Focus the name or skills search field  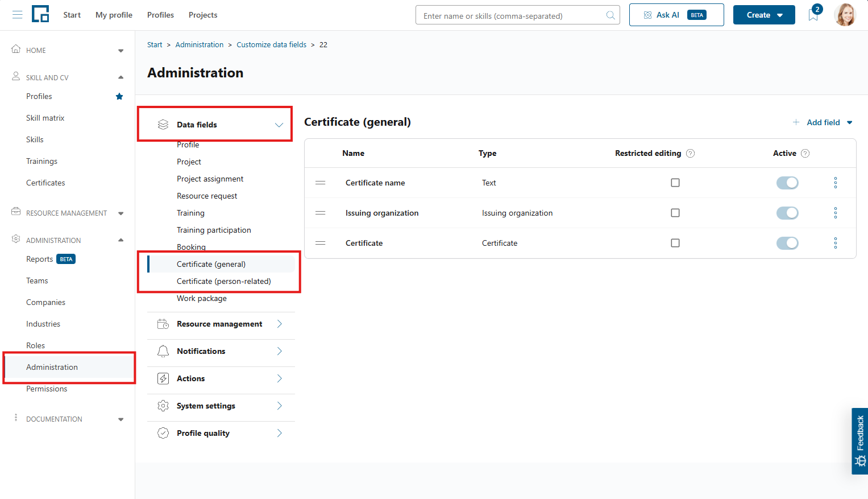tap(517, 15)
